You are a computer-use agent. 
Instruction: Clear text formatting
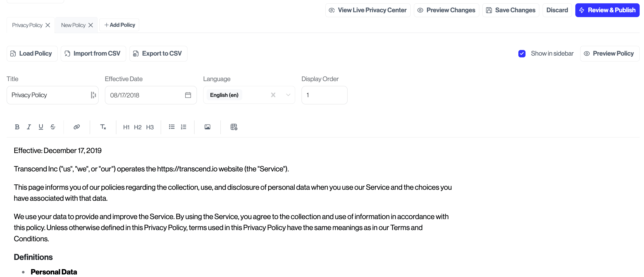click(103, 127)
